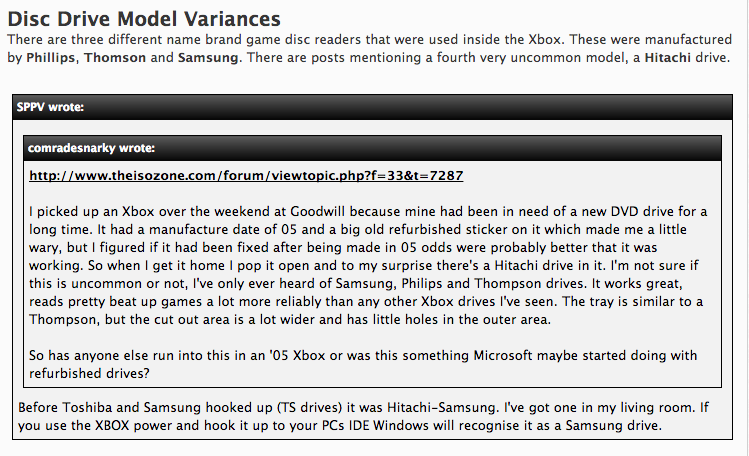Screen dimensions: 749x456
Task: Click the bold Thomson brand name
Action: [115, 58]
